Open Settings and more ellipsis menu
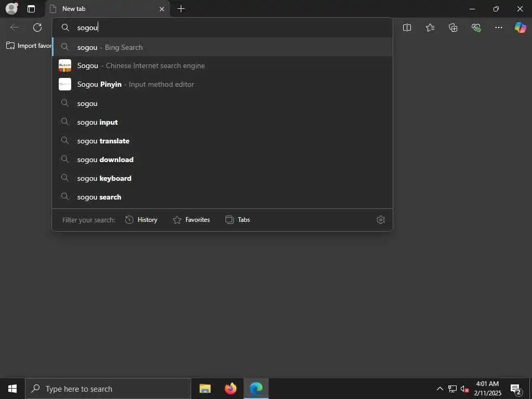Screen dimensions: 532x399 pyautogui.click(x=498, y=28)
